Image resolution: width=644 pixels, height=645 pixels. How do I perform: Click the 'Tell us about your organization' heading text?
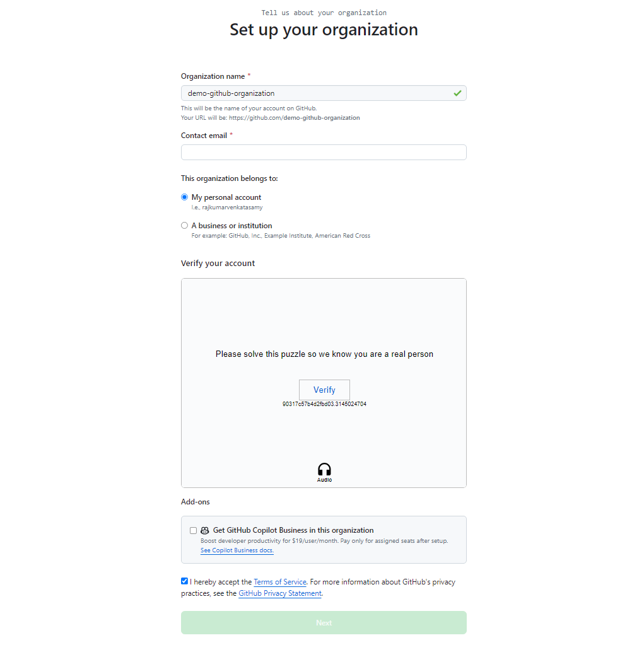click(324, 12)
